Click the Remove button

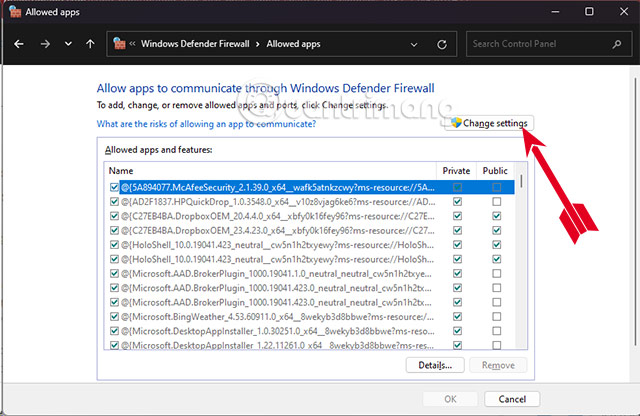(498, 365)
